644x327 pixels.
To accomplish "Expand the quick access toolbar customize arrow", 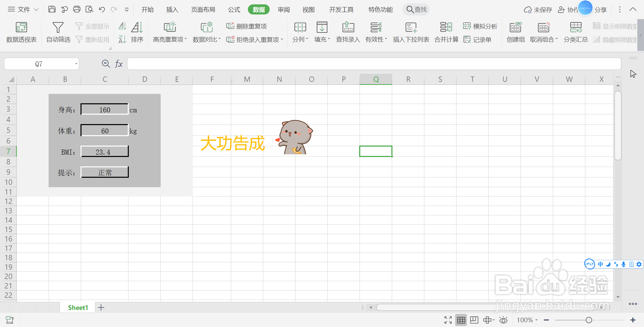I will [127, 10].
